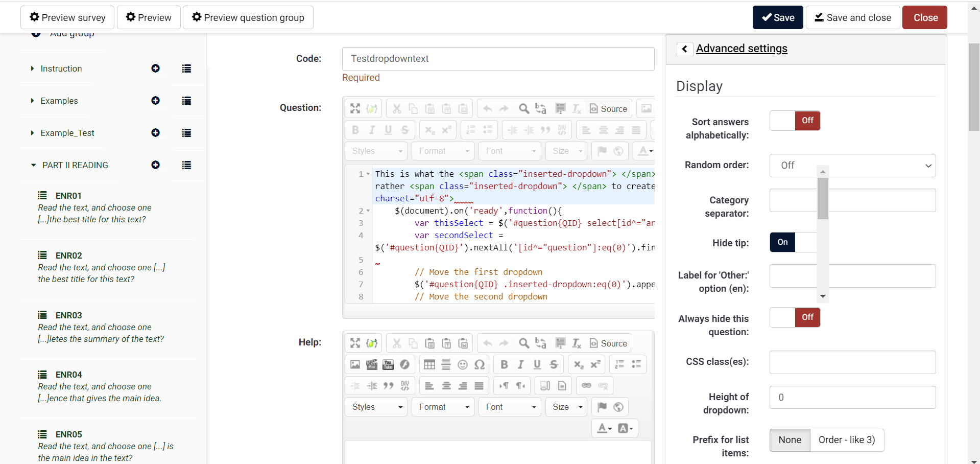
Task: Insert a table in Help editor
Action: (429, 364)
